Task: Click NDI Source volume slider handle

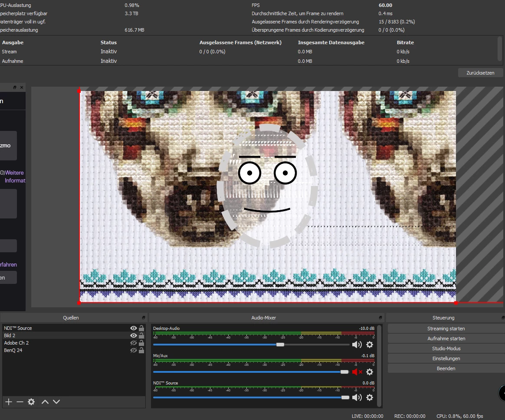Action: pos(345,397)
